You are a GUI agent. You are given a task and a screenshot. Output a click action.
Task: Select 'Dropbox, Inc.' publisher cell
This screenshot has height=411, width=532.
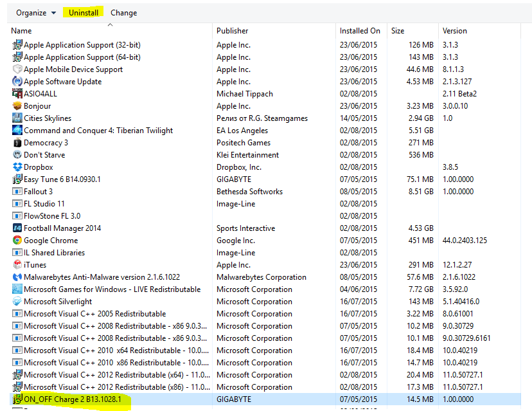[x=239, y=167]
